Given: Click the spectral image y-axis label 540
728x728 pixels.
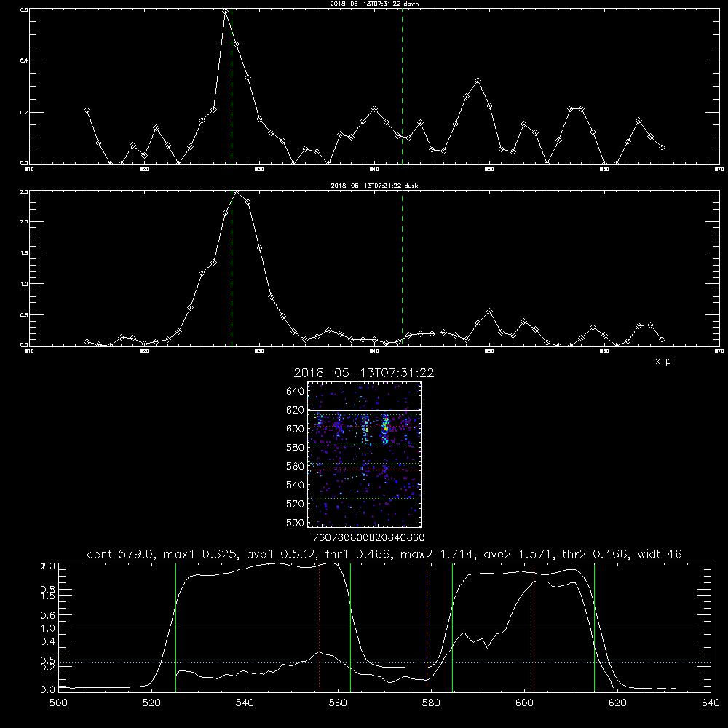Looking at the screenshot, I should point(295,485).
